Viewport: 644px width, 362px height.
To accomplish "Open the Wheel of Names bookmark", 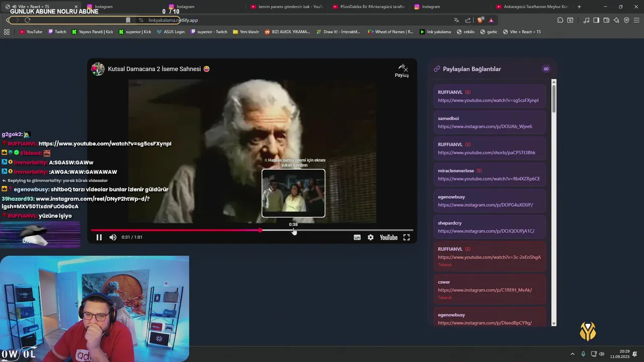I will tap(390, 32).
